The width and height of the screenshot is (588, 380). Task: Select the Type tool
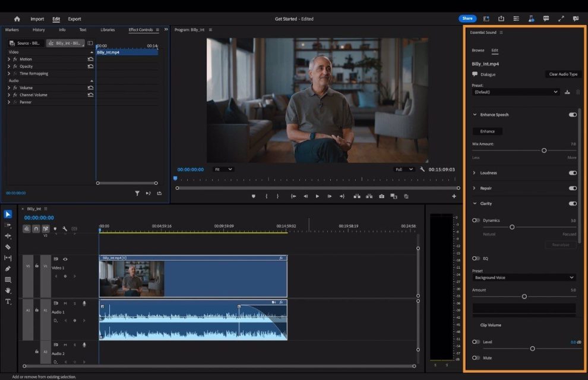[x=8, y=302]
